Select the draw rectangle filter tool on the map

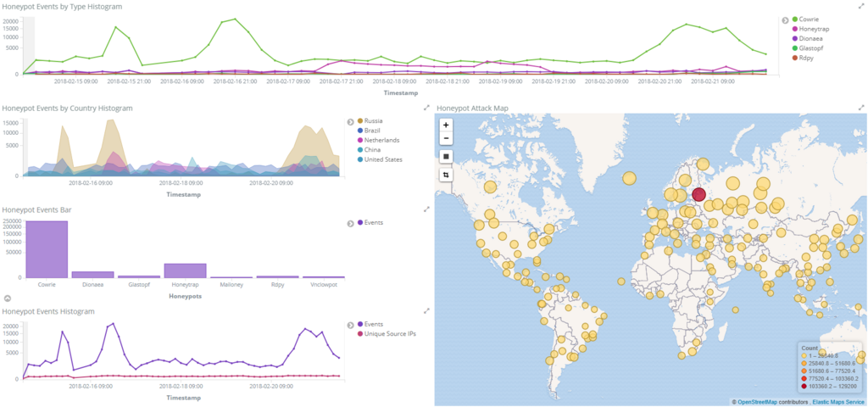[446, 157]
